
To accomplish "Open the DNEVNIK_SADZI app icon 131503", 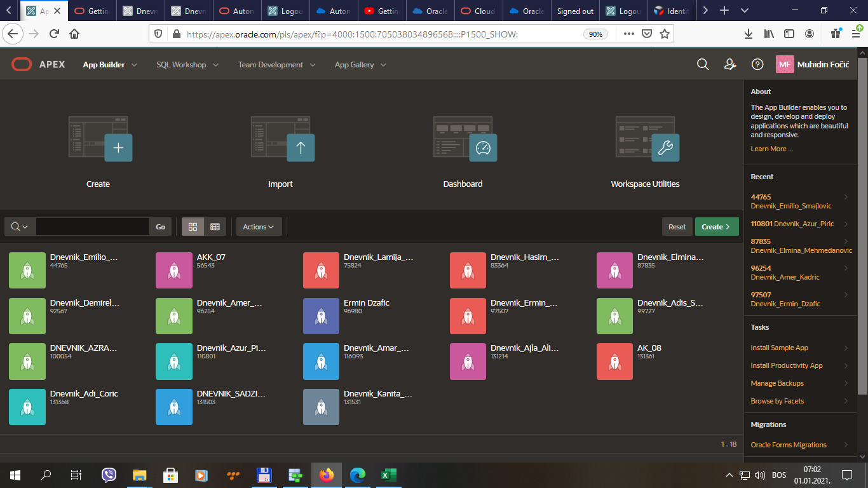I will tap(174, 407).
